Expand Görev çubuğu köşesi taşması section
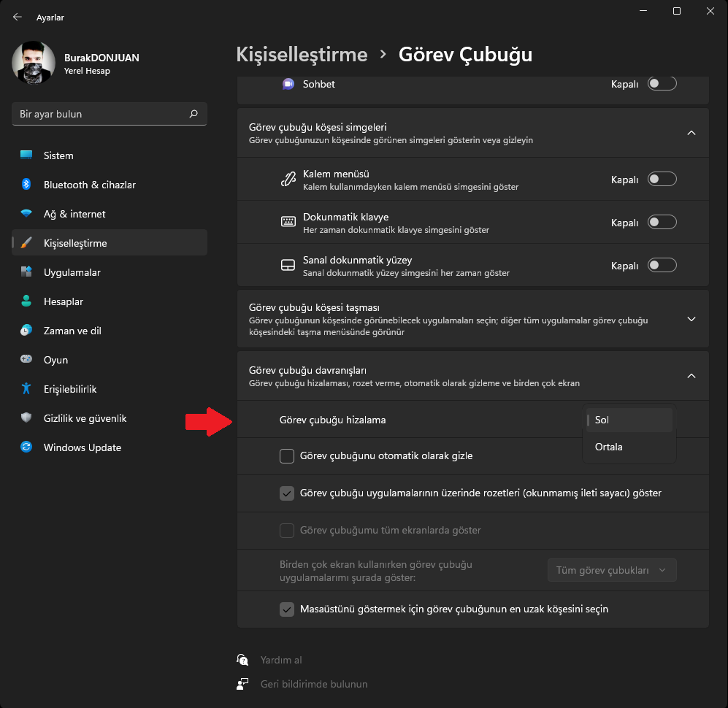The width and height of the screenshot is (728, 708). tap(691, 319)
